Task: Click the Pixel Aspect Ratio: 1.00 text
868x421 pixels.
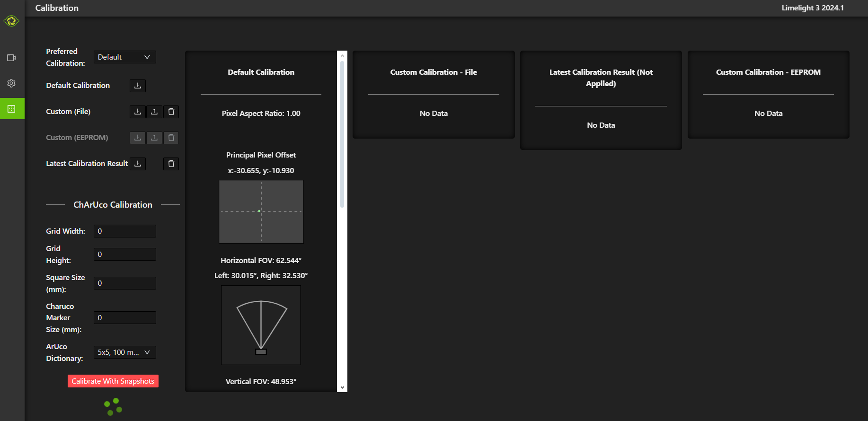Action: coord(261,114)
